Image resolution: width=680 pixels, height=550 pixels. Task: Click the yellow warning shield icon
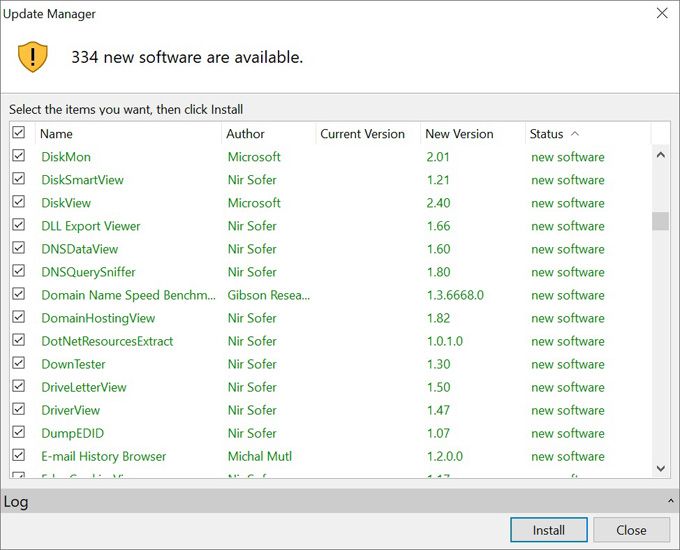33,57
